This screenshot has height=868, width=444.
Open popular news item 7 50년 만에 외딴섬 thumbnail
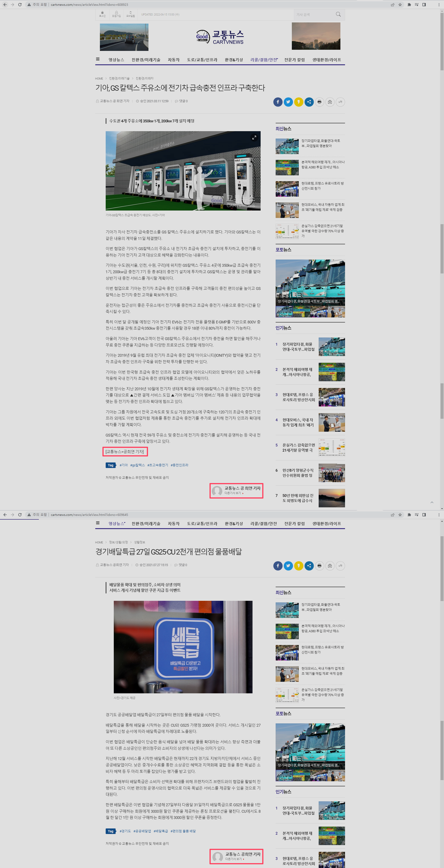(331, 498)
